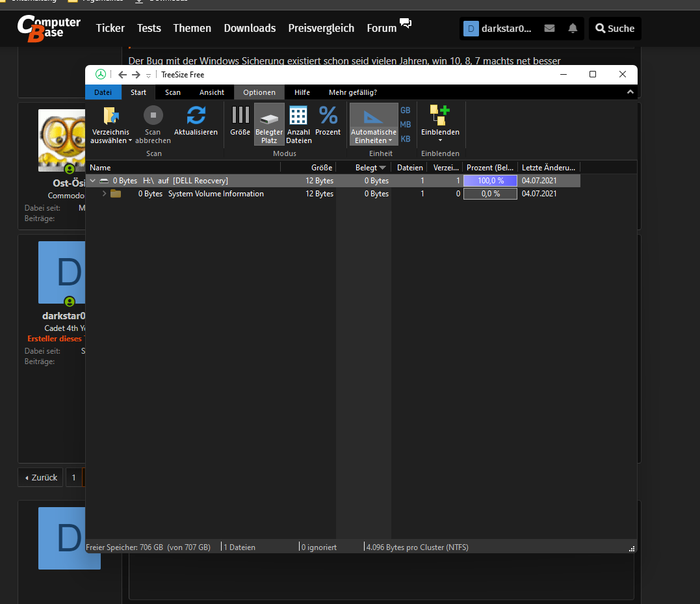Open the Hilfe ribbon tab
Screen dimensions: 700x604
coord(302,92)
